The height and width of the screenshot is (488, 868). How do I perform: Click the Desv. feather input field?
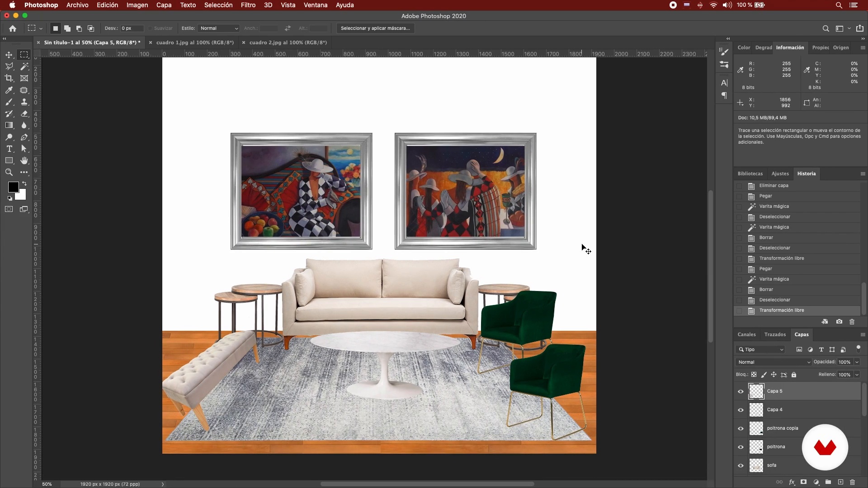click(132, 28)
